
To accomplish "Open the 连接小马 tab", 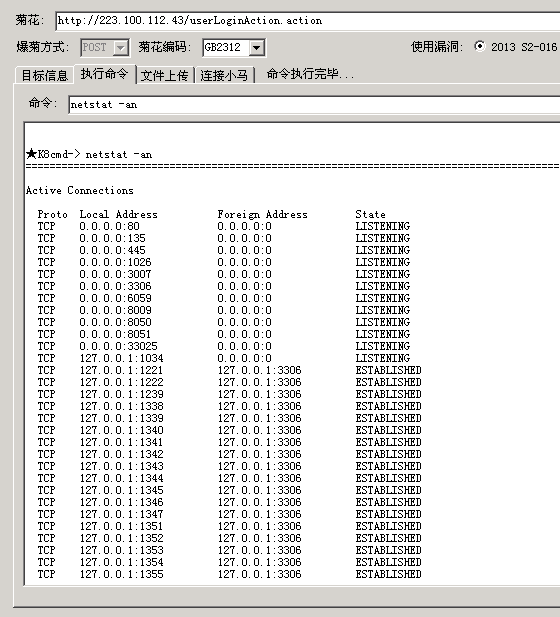I will [x=224, y=75].
